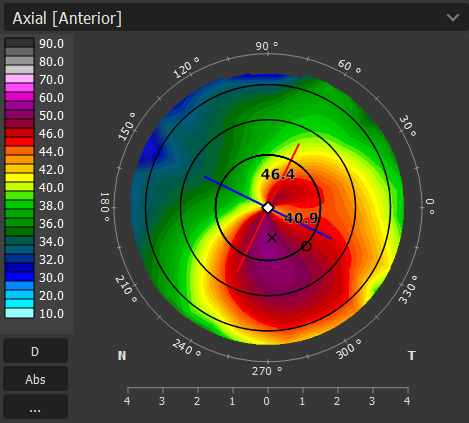Toggle the D diopter unit button

click(35, 351)
